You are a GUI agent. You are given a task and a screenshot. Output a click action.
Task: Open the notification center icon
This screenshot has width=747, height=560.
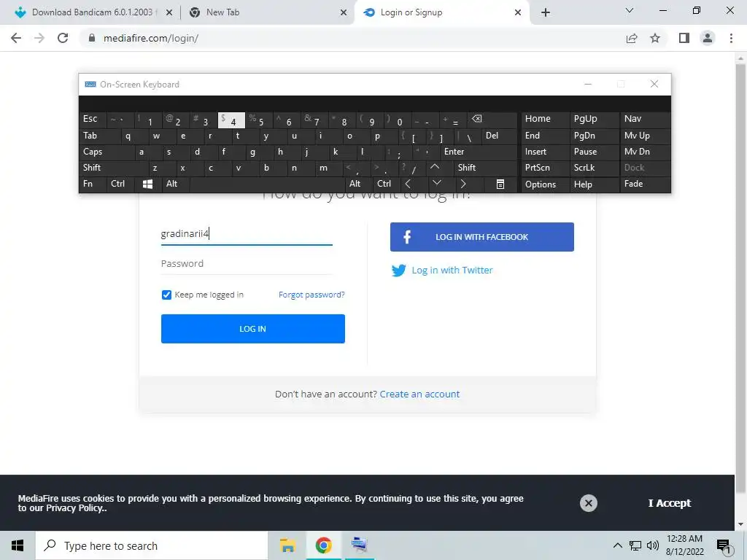click(x=723, y=545)
